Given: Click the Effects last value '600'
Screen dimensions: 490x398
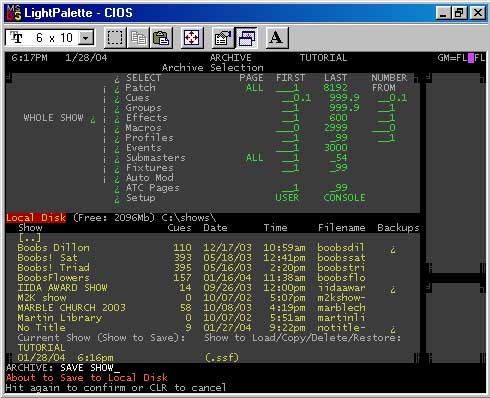Looking at the screenshot, I should 338,118.
